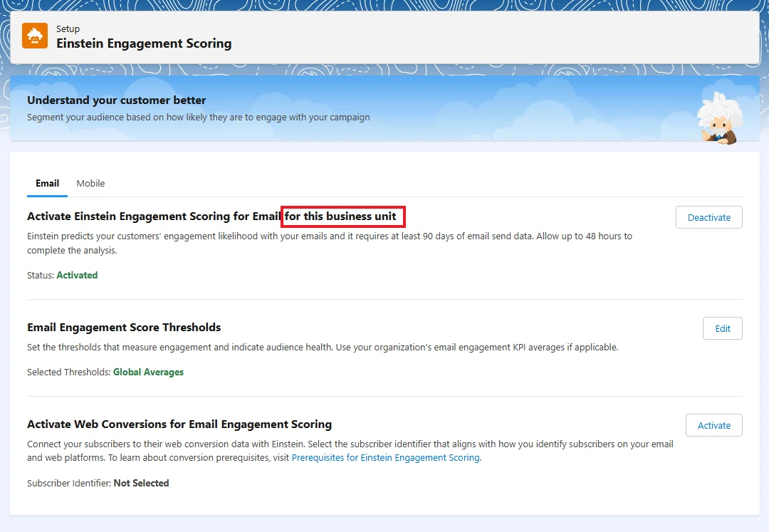Click the Einstein character illustration in banner
This screenshot has height=532, width=769.
[x=719, y=118]
